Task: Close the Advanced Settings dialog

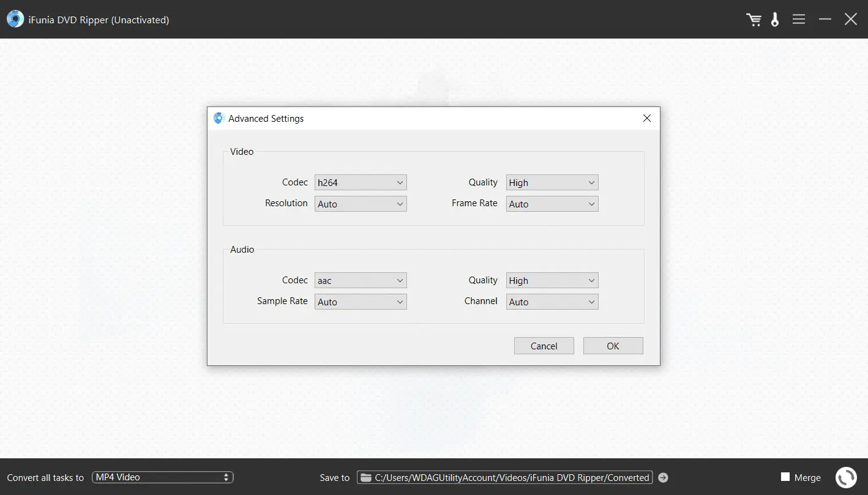Action: (646, 118)
